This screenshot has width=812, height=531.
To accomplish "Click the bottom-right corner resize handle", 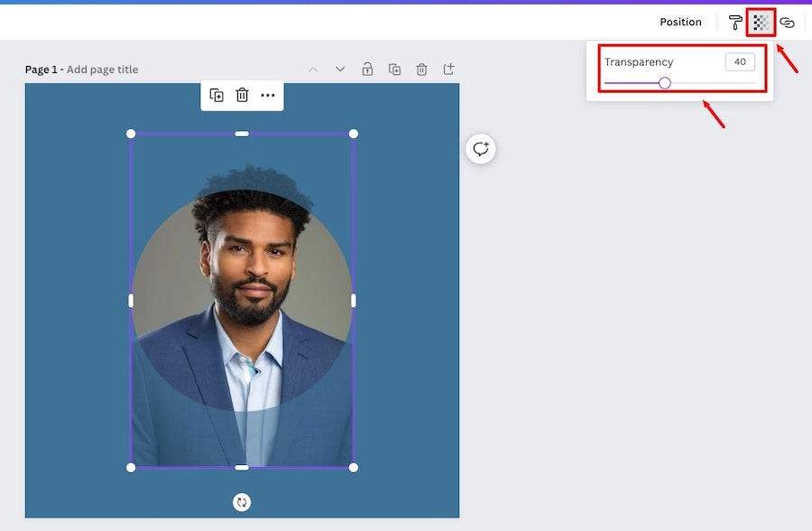I will point(353,468).
